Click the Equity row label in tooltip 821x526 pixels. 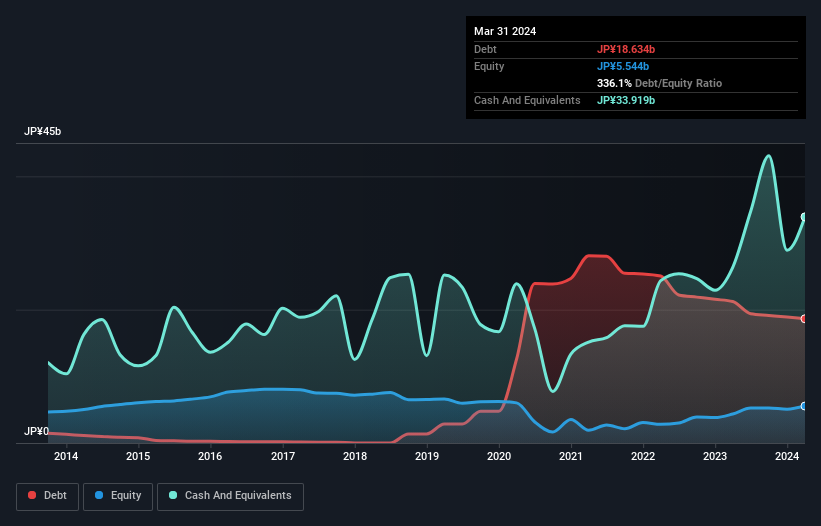[x=489, y=66]
